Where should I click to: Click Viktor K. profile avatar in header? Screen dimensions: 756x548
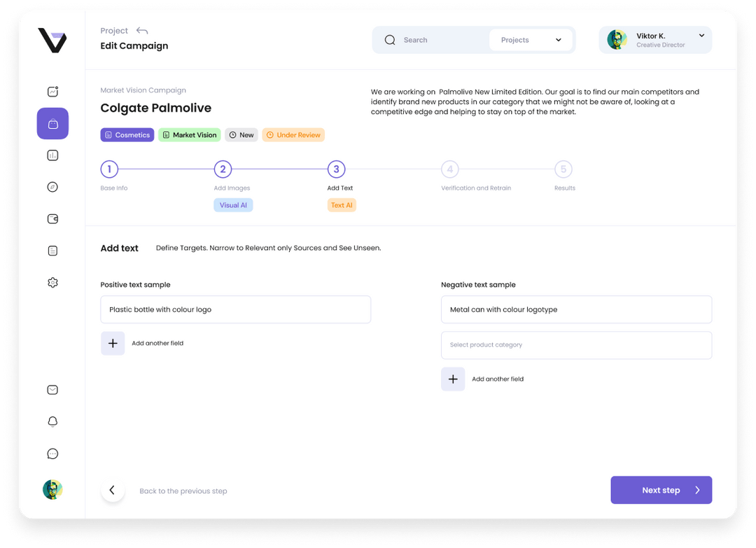click(617, 39)
